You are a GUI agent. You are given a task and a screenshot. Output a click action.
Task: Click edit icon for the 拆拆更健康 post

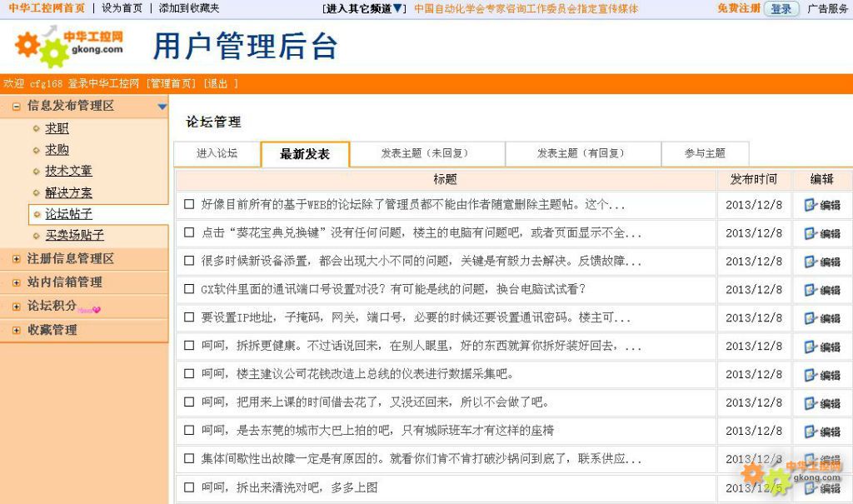tap(811, 347)
